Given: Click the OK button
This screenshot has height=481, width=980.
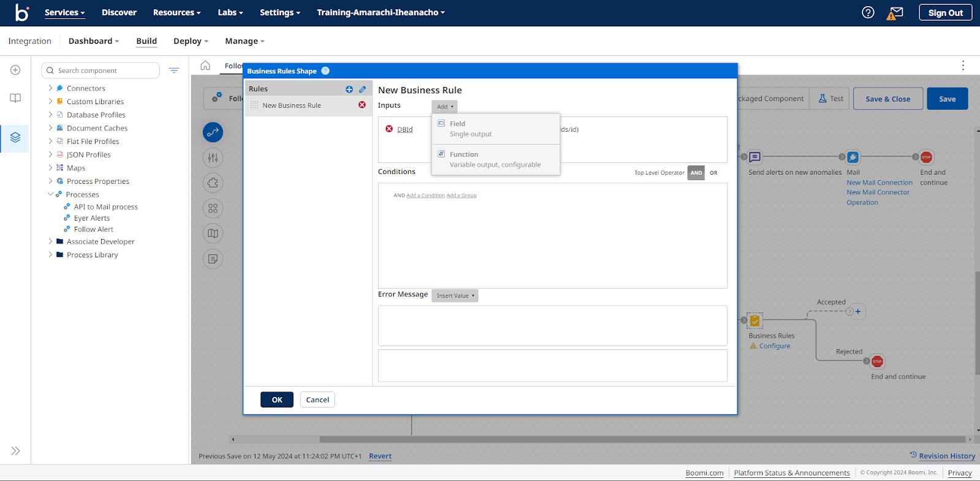Looking at the screenshot, I should pyautogui.click(x=277, y=400).
